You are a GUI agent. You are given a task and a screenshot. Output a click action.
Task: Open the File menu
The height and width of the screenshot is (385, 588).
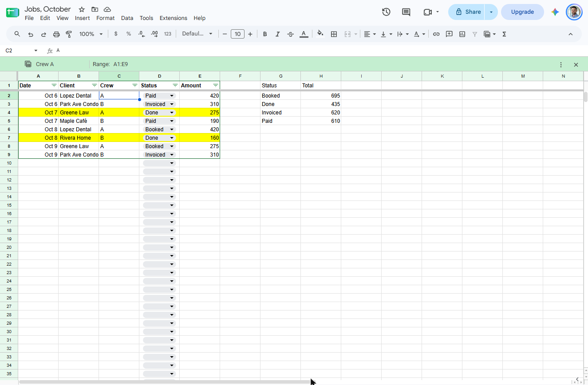click(29, 18)
